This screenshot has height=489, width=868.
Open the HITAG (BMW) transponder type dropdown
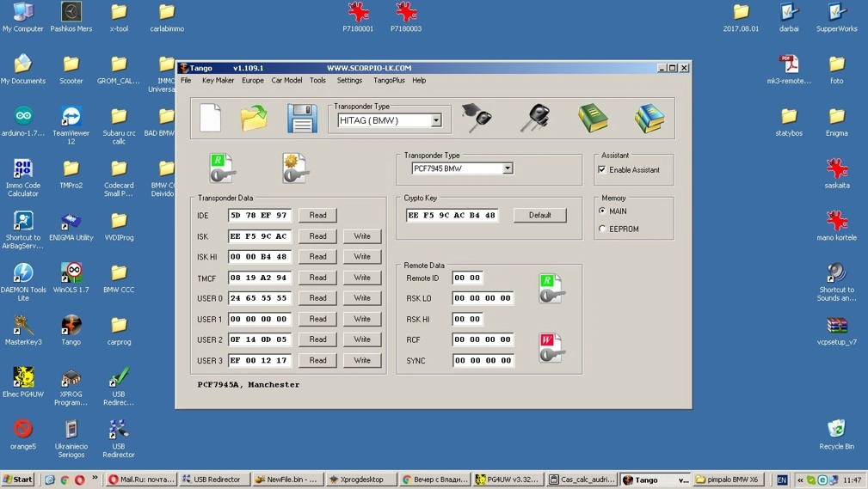tap(435, 120)
